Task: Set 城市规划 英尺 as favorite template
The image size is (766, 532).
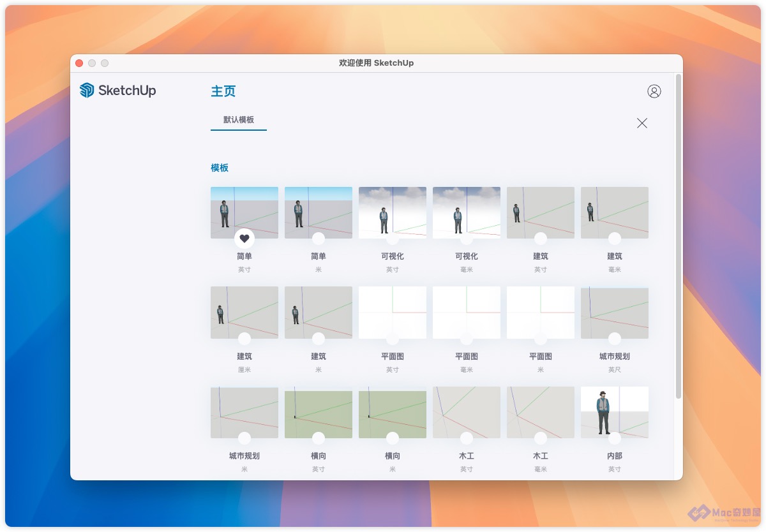Action: 615,339
